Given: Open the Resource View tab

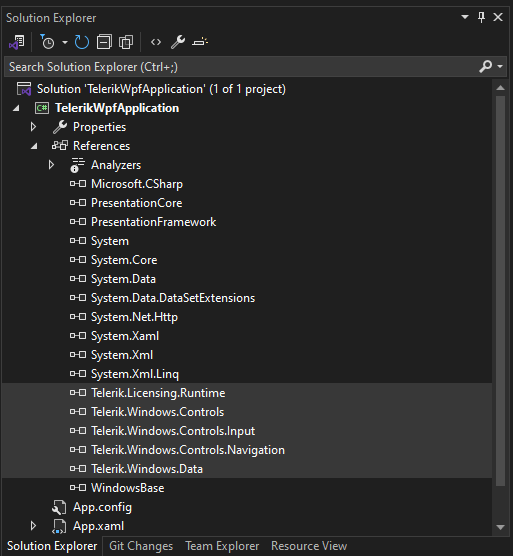Looking at the screenshot, I should (309, 546).
